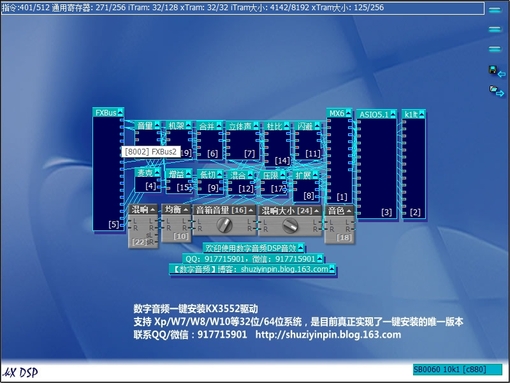Select the 立体声 block title

click(x=240, y=126)
